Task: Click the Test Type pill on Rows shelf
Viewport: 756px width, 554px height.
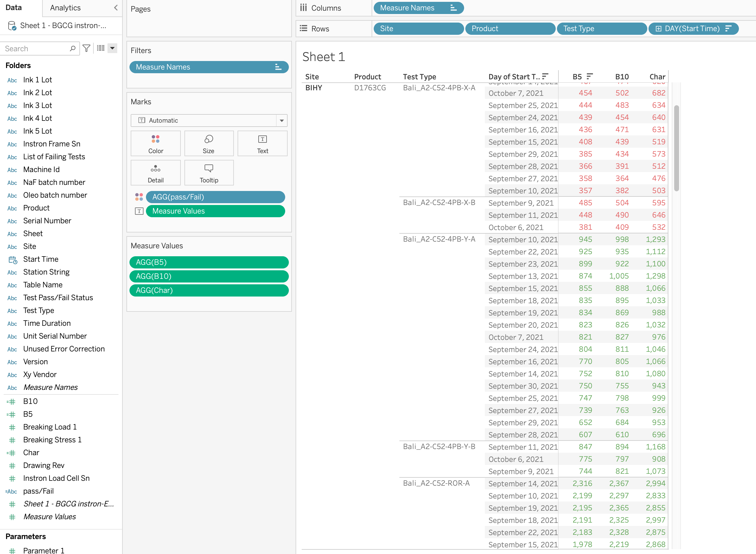Action: (x=602, y=28)
